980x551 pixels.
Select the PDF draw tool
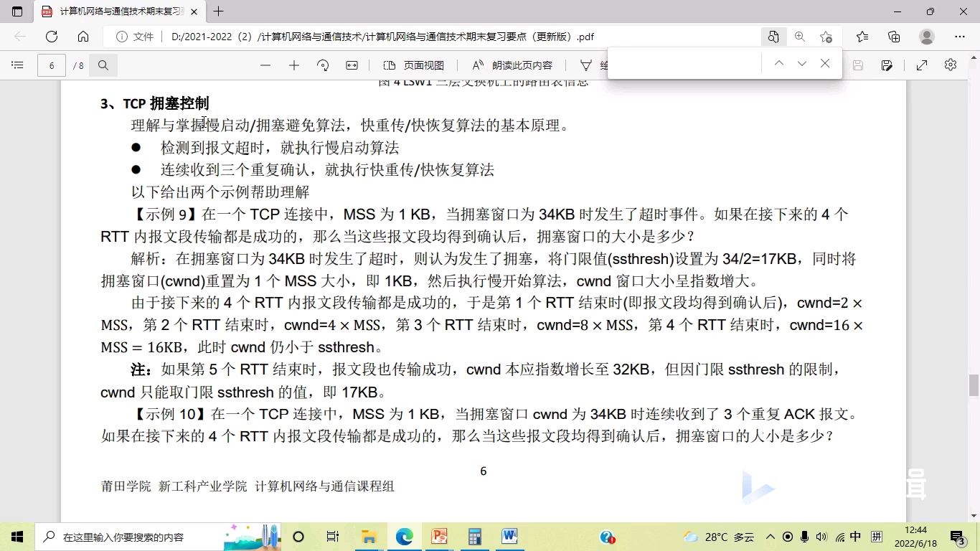[586, 65]
